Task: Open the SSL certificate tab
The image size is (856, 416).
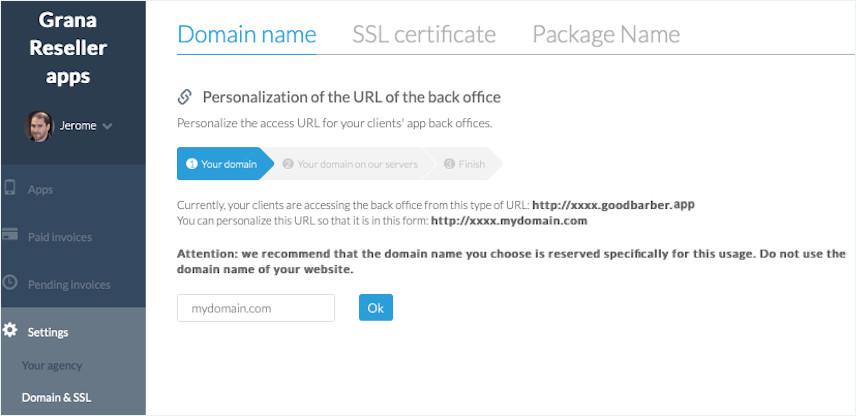Action: point(423,34)
